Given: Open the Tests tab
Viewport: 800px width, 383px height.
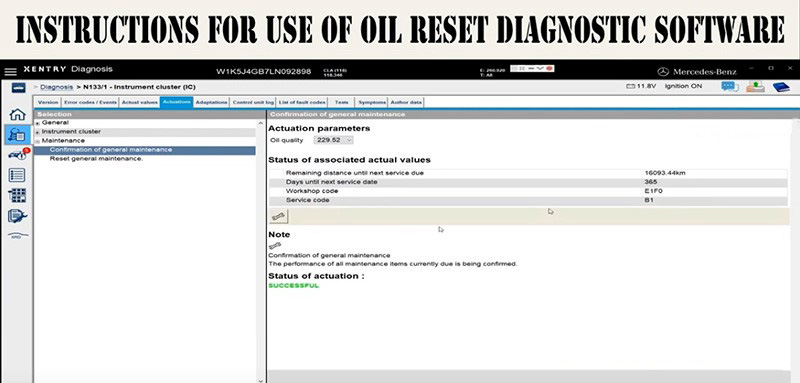Looking at the screenshot, I should 341,103.
